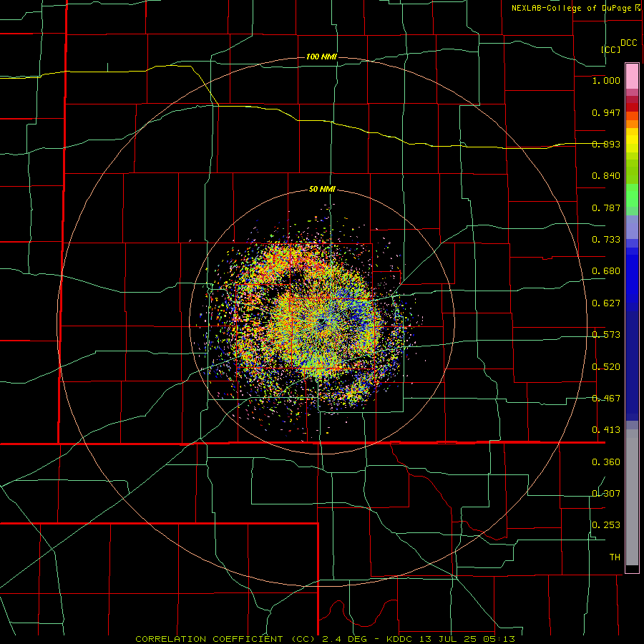Image resolution: width=644 pixels, height=644 pixels.
Task: Click the Correlation Coefficient product caption at bottom
Action: click(x=326, y=639)
